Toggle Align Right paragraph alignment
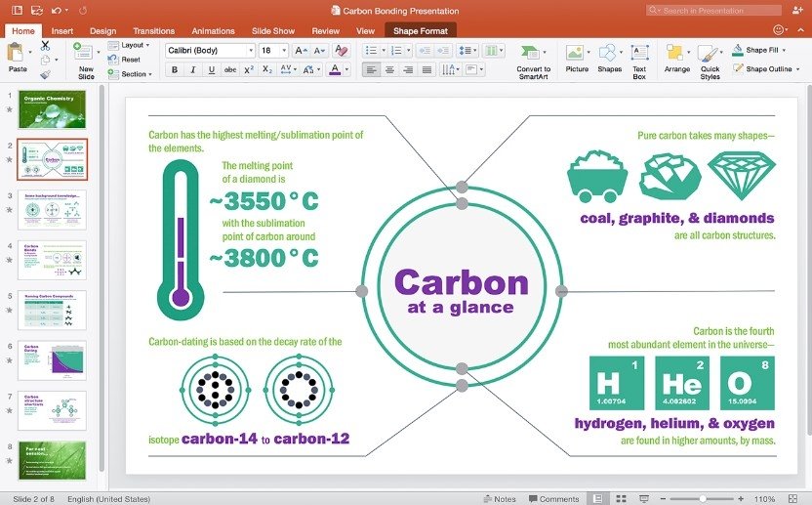 click(408, 69)
